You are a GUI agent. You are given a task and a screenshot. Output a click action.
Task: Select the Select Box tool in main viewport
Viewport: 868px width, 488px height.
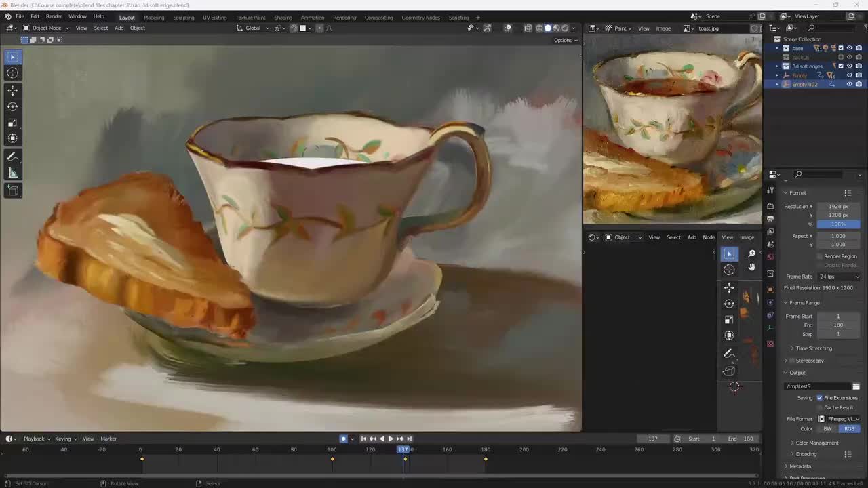click(12, 57)
